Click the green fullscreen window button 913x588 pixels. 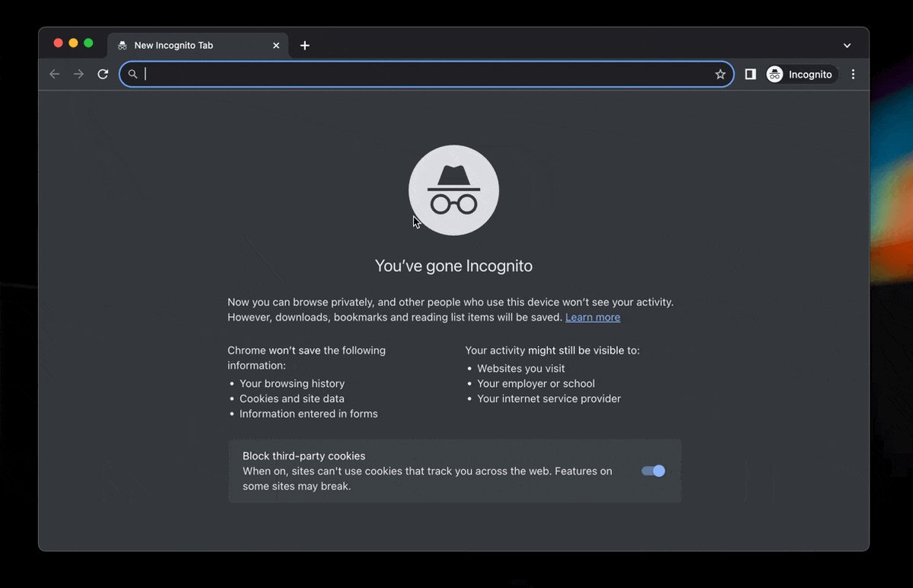(x=88, y=43)
